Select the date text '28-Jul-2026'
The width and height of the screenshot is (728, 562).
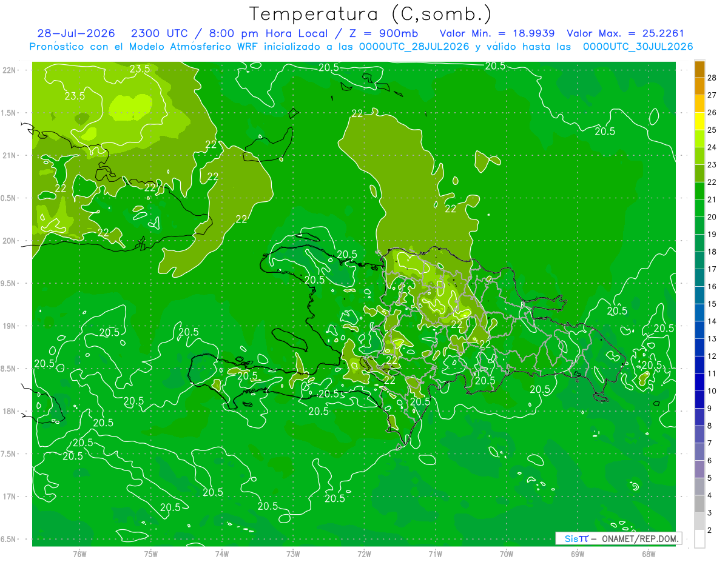tap(76, 34)
